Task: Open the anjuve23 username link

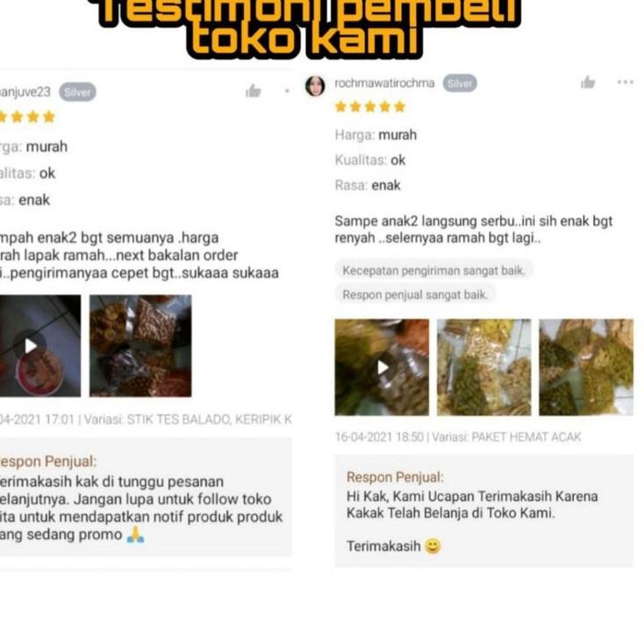Action: click(x=25, y=92)
